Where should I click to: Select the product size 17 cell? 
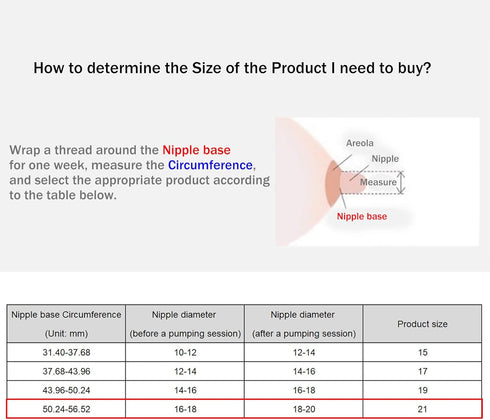click(422, 371)
